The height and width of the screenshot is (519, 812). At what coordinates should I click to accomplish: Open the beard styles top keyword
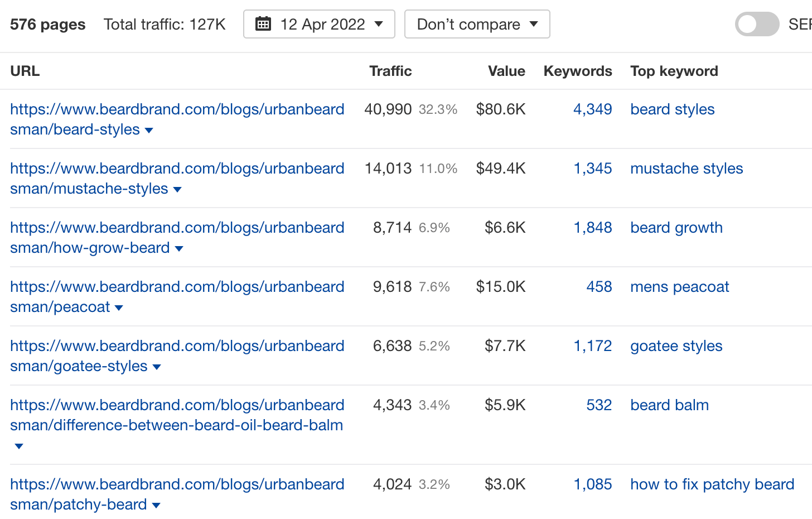pyautogui.click(x=672, y=109)
